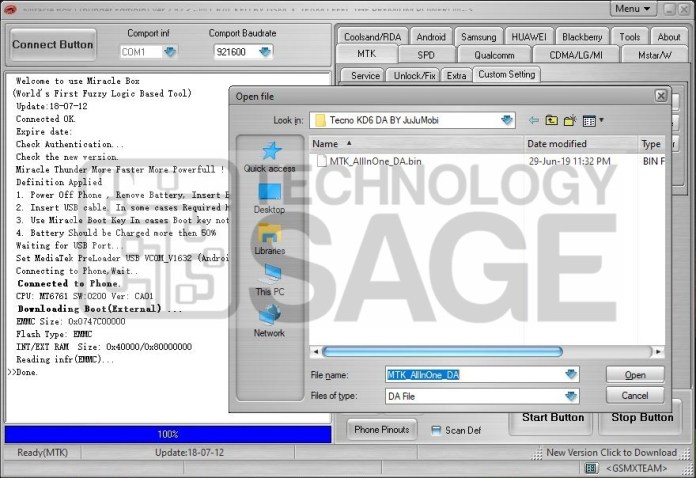
Task: Expand the File name dropdown arrow
Action: point(571,375)
